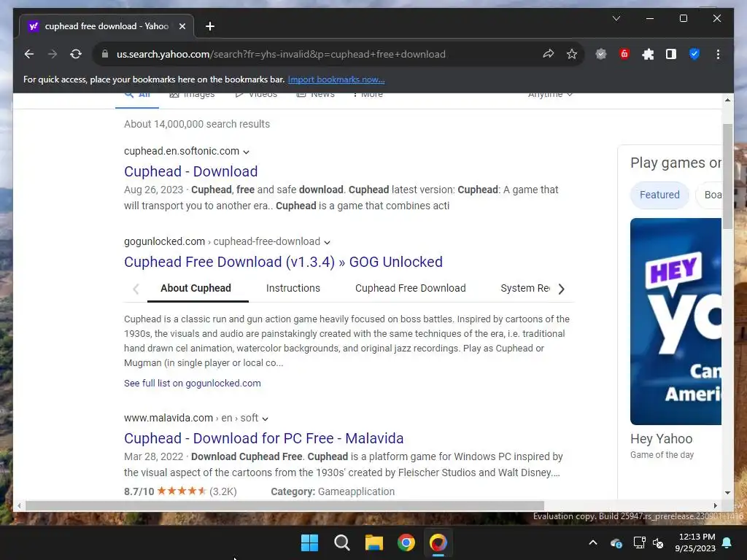Close the cuphead free download tab

(x=182, y=26)
